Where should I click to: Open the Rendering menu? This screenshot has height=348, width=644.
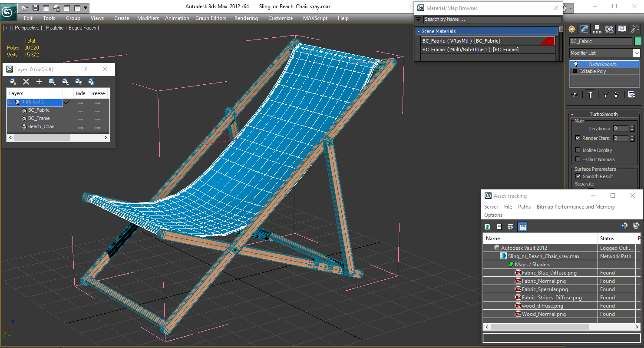246,18
